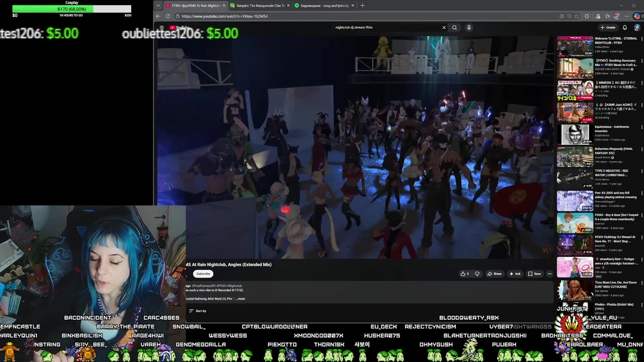Viewport: 644px width, 362px height.
Task: Open the three-dot more actions menu beside Save
Action: pos(549,274)
